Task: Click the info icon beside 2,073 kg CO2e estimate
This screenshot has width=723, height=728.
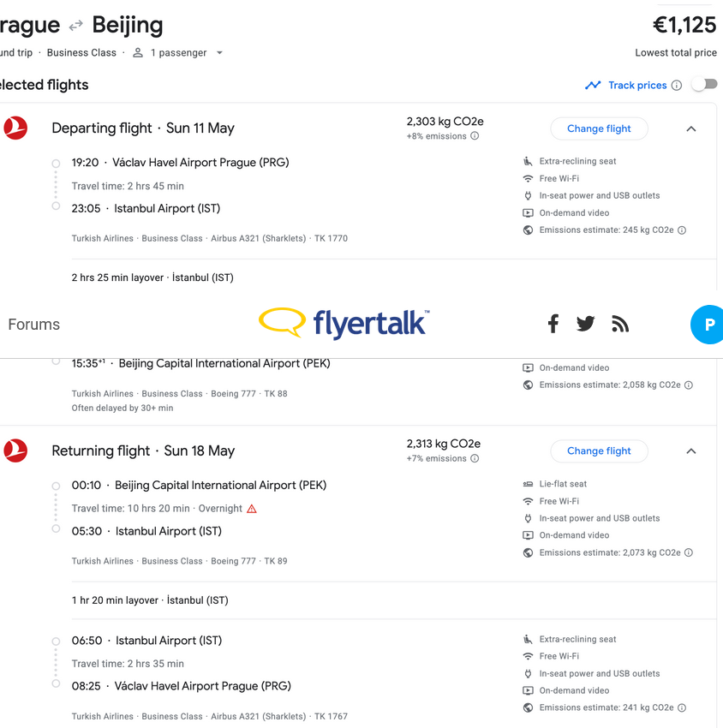Action: pyautogui.click(x=688, y=552)
